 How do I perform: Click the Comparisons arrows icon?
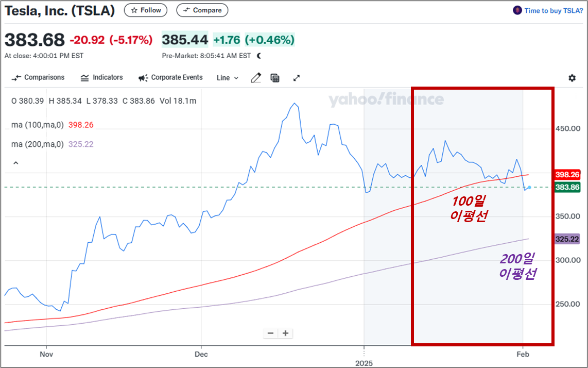coord(16,78)
